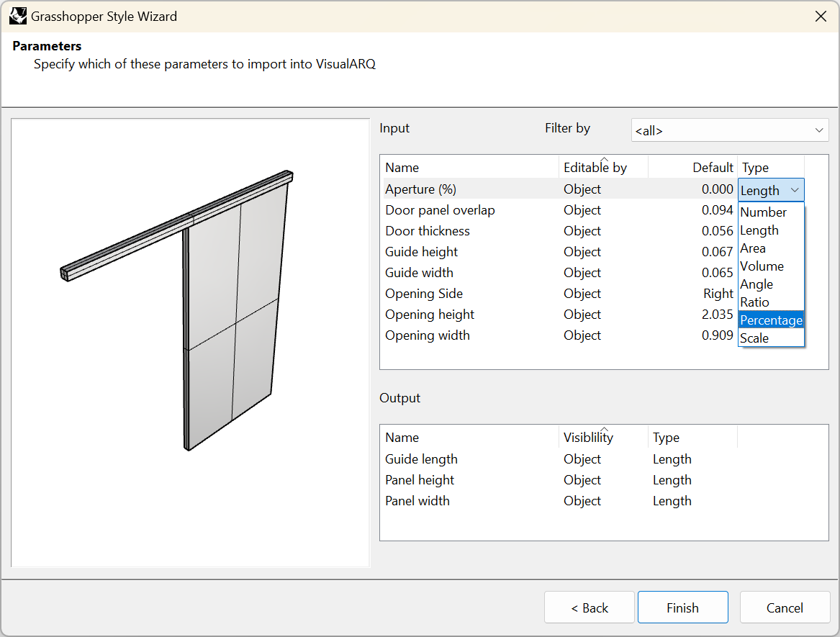Sort output list by Visibility header
Viewport: 840px width, 637px height.
coord(603,437)
